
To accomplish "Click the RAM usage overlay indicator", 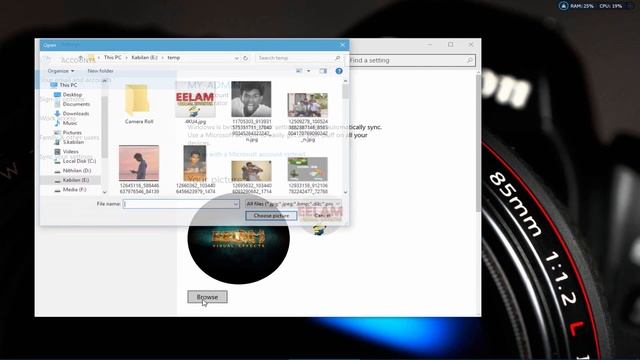I will 582,6.
